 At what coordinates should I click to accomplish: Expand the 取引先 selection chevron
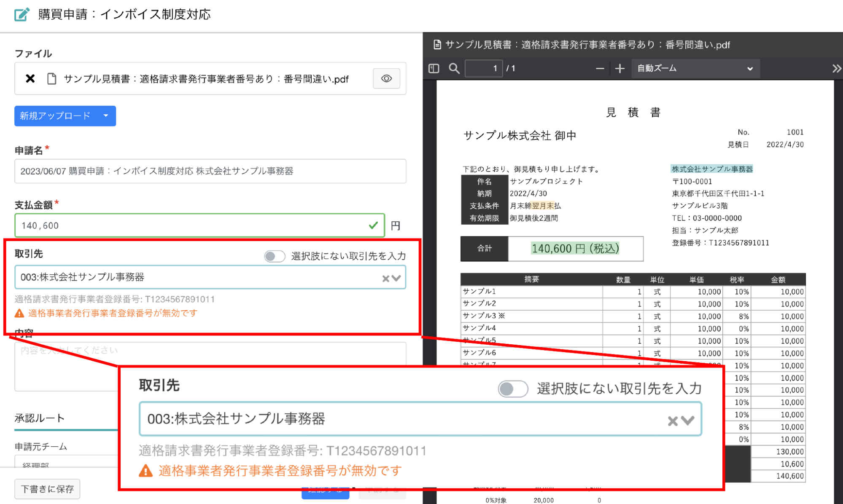coord(396,278)
